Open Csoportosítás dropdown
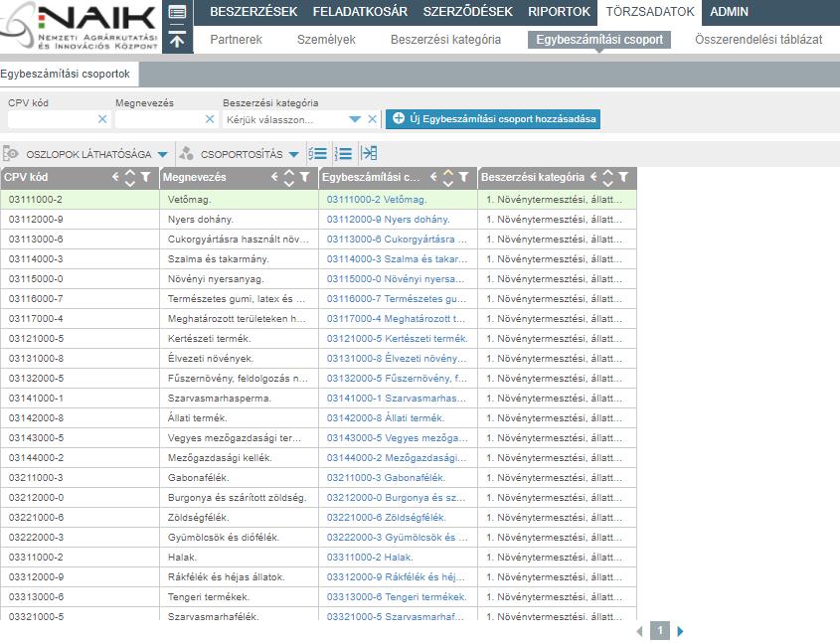The width and height of the screenshot is (840, 643). pos(249,154)
